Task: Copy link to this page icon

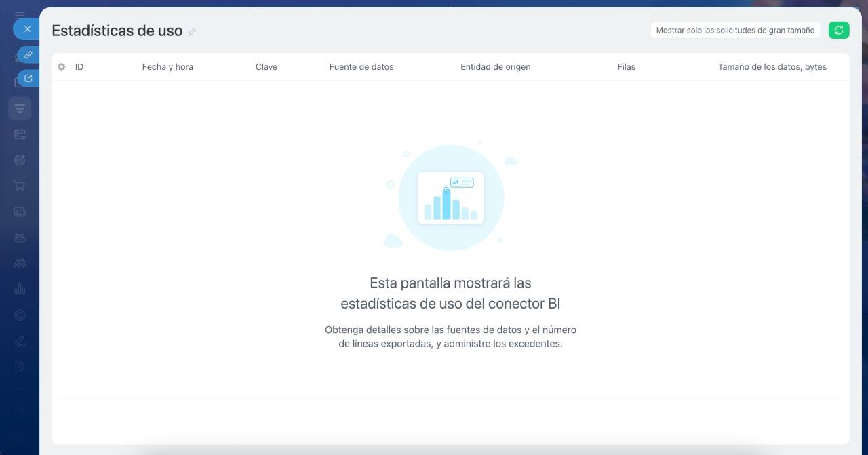Action: (28, 55)
